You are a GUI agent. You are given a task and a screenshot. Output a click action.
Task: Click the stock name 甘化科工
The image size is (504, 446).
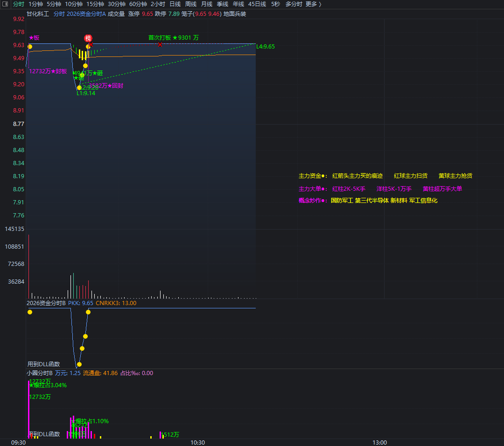(38, 14)
